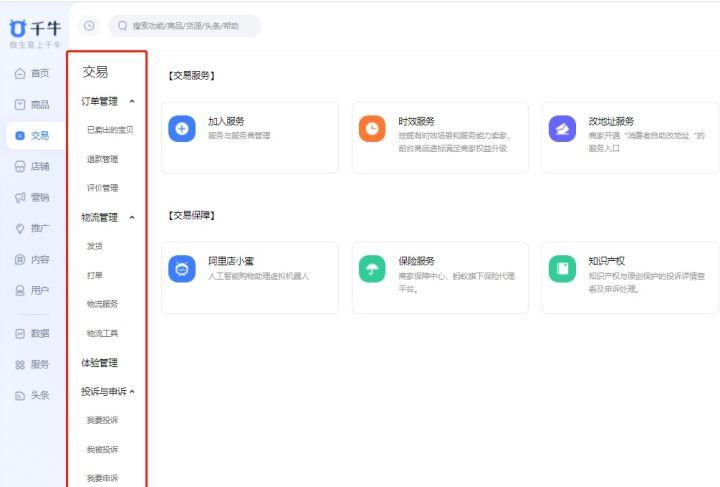Screen dimensions: 720x487
Task: Open the 保险服务 card title
Action: (416, 261)
